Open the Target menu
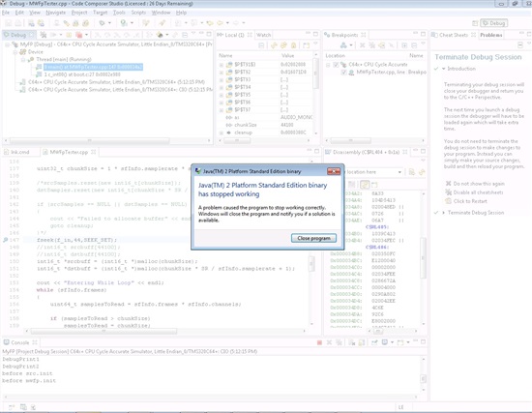 (x=100, y=13)
